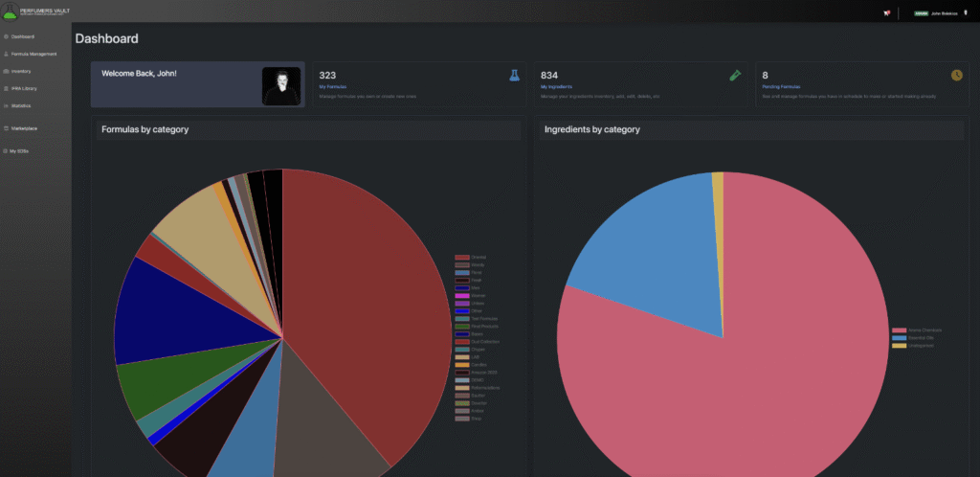Viewport: 980px width, 477px height.
Task: Toggle the Woody legend entry
Action: coord(469,265)
